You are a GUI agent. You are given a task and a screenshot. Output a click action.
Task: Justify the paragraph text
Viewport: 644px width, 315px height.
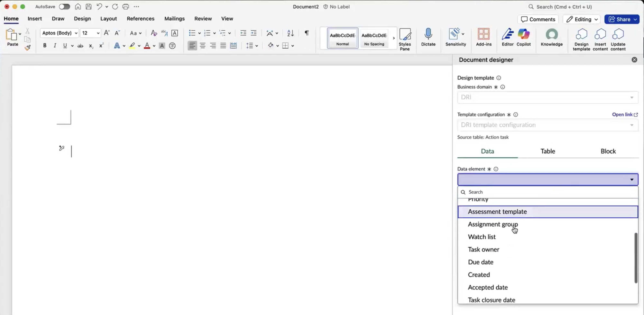223,46
